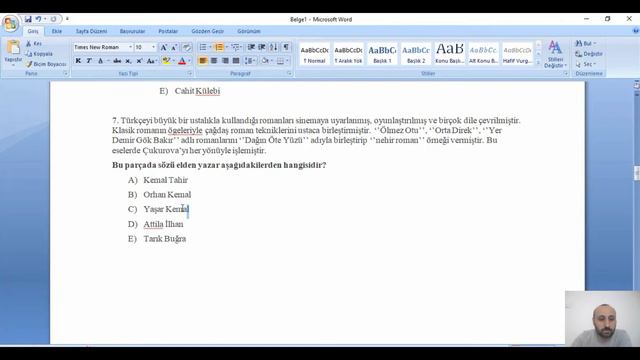Toggle strikethrough (abc) formatting

(x=117, y=61)
